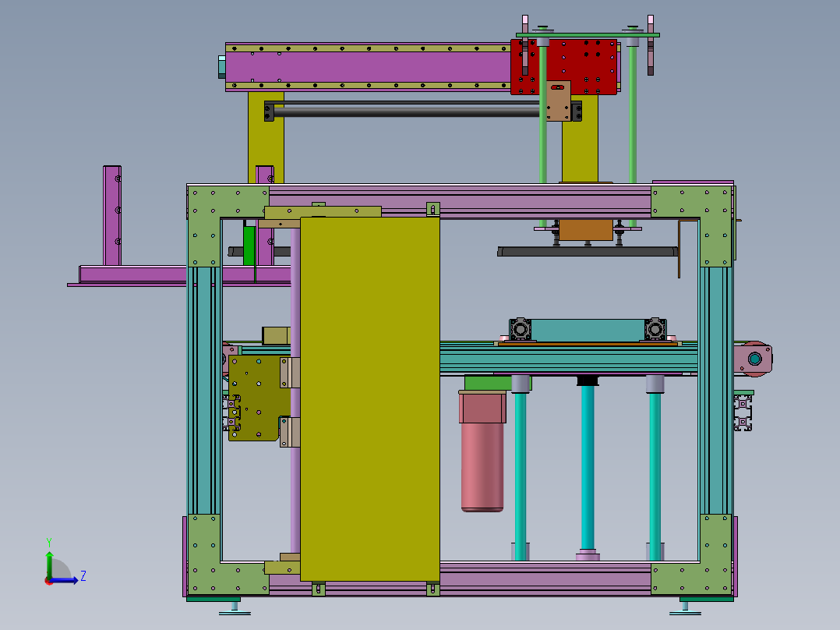Select the orange block under the frame
Screen dimensions: 840x630
[586, 229]
